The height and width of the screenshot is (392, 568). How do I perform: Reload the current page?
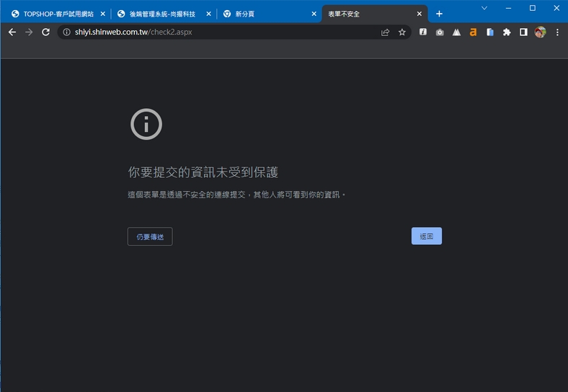46,32
